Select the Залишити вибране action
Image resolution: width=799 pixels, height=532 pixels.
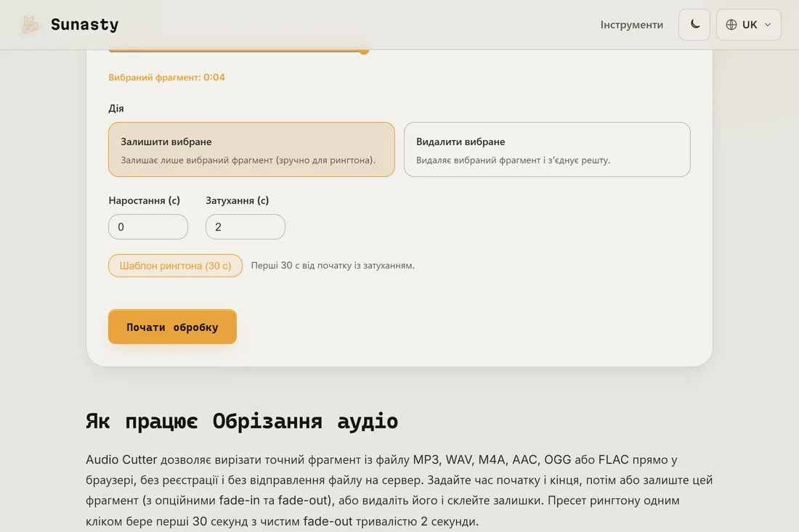click(x=251, y=150)
